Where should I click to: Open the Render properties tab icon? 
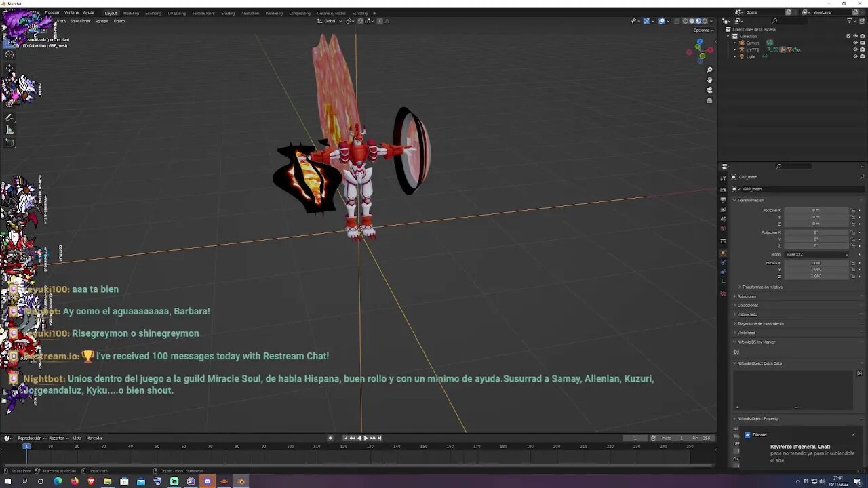tap(723, 190)
